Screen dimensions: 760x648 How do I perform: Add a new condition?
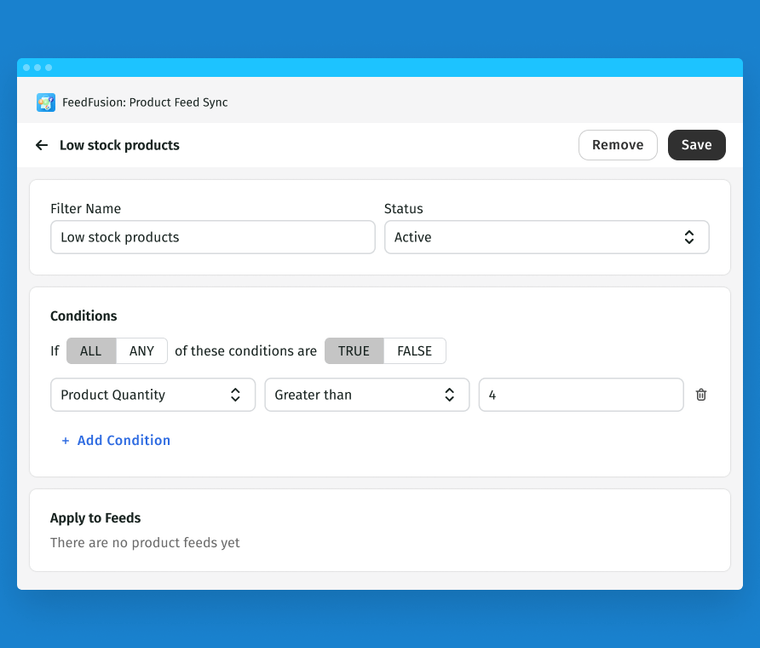(x=116, y=440)
